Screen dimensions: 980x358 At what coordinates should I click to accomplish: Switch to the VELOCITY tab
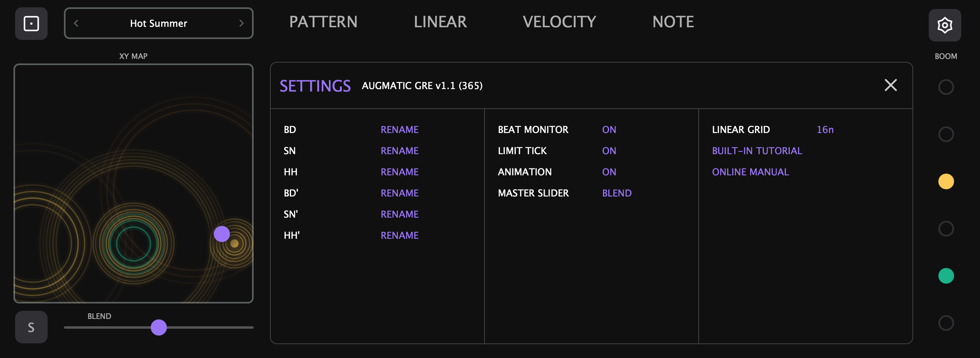560,22
